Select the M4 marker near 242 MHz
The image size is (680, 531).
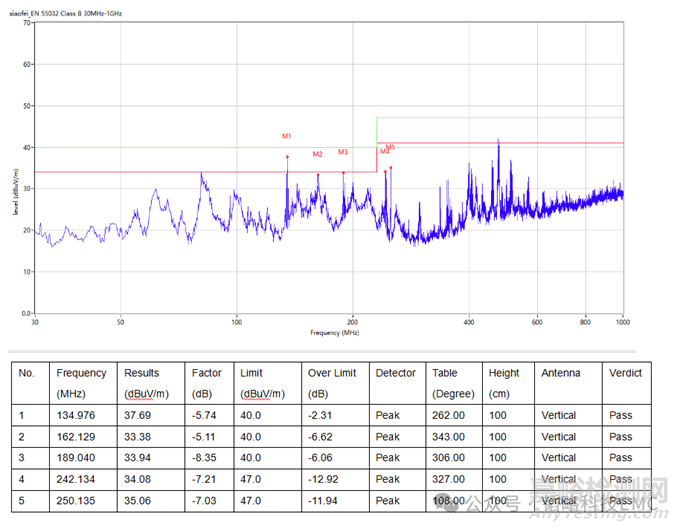click(x=384, y=152)
